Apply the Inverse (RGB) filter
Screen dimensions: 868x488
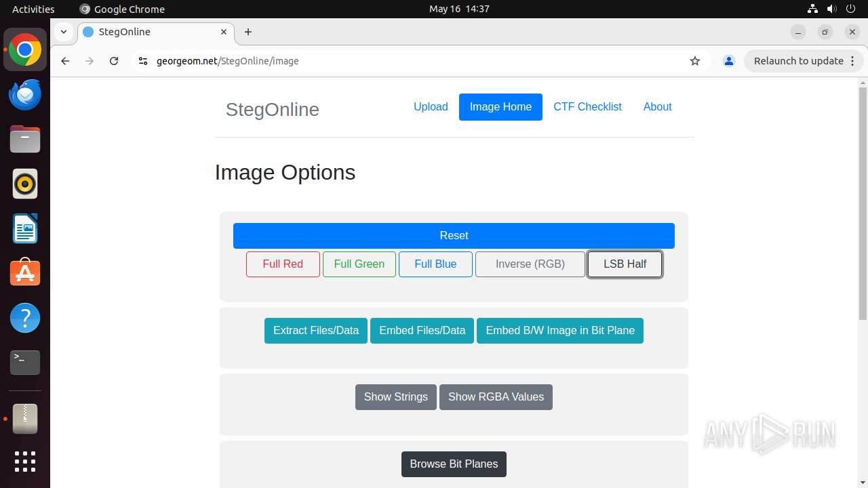pyautogui.click(x=530, y=264)
